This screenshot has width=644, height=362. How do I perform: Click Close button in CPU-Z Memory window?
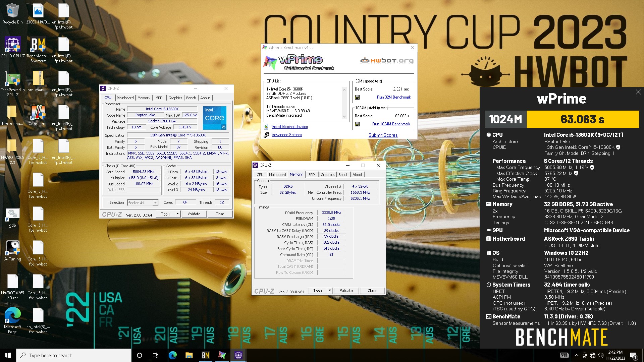[x=372, y=291]
